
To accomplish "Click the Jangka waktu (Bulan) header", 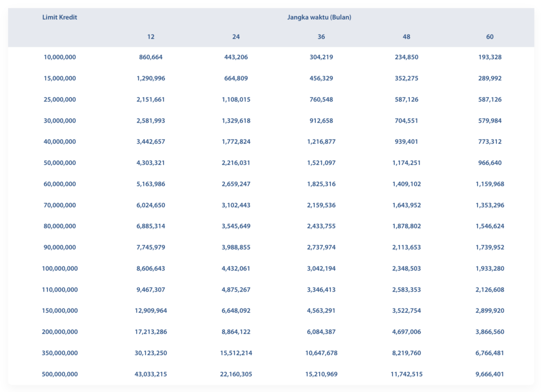I will [319, 17].
